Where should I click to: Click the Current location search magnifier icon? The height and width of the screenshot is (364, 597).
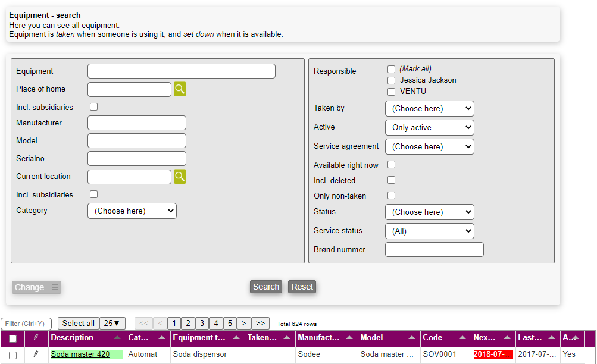[x=180, y=177]
